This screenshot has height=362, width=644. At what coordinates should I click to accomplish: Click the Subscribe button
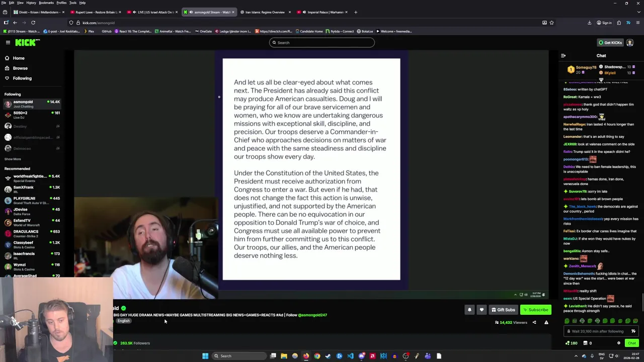[x=535, y=310]
